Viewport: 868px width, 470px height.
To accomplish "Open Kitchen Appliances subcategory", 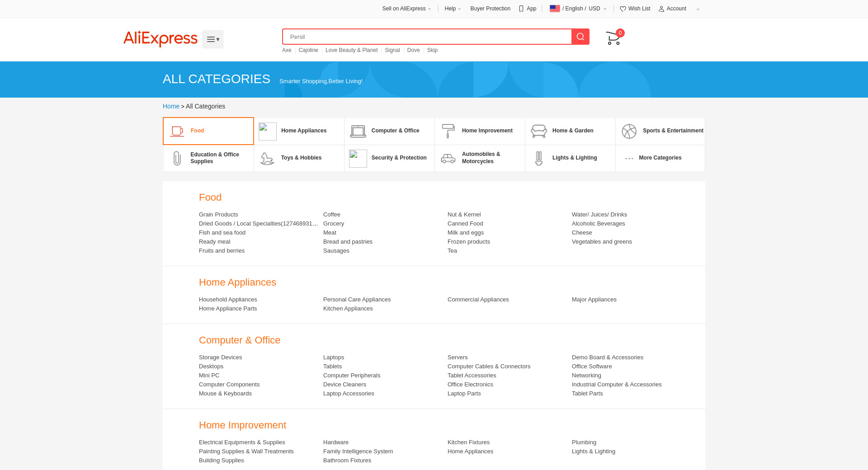I will pyautogui.click(x=348, y=309).
